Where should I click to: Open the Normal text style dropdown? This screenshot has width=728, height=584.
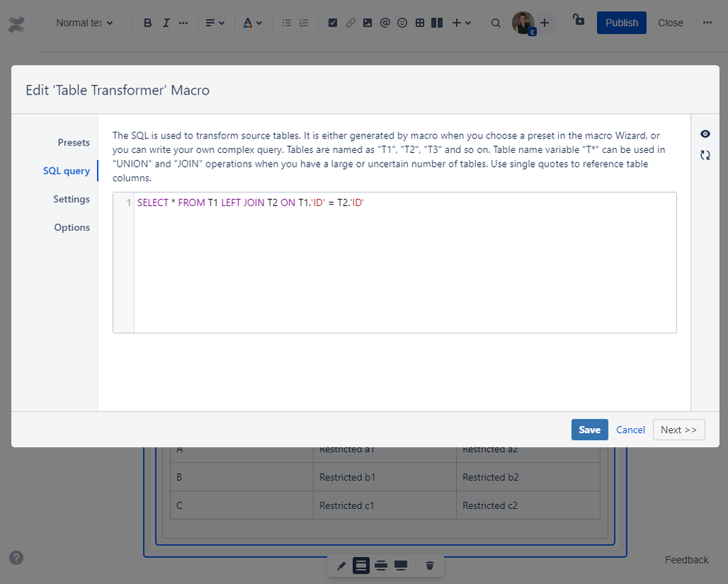85,23
